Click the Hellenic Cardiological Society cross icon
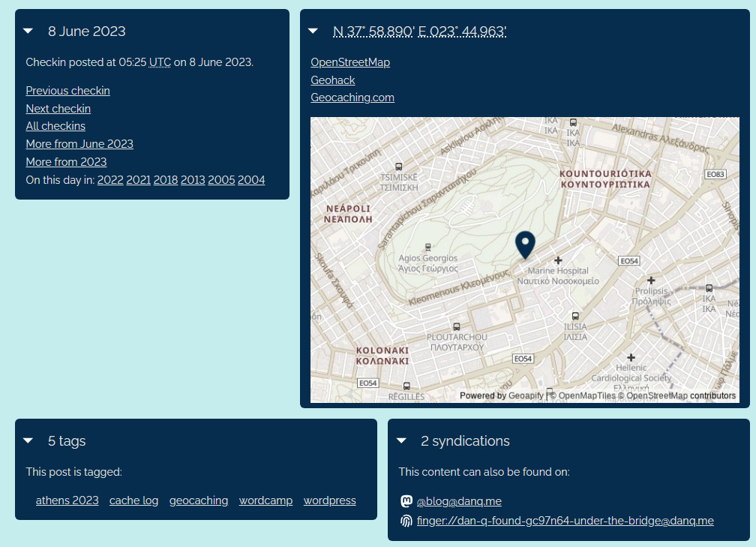This screenshot has width=756, height=547. [631, 357]
